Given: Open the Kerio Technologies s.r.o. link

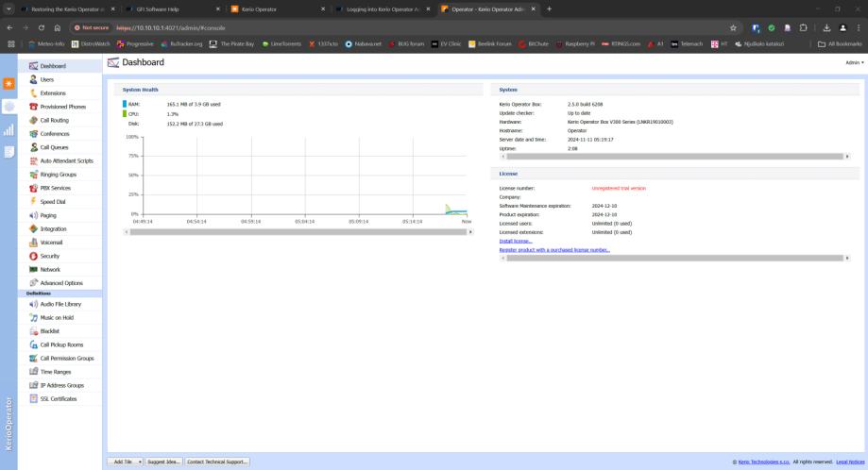Looking at the screenshot, I should coord(764,462).
